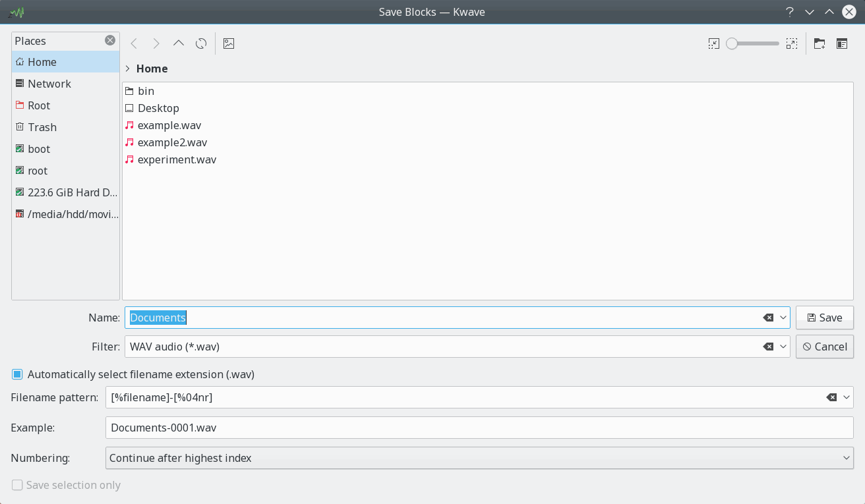Open Trash in Places
This screenshot has width=865, height=504.
65,127
